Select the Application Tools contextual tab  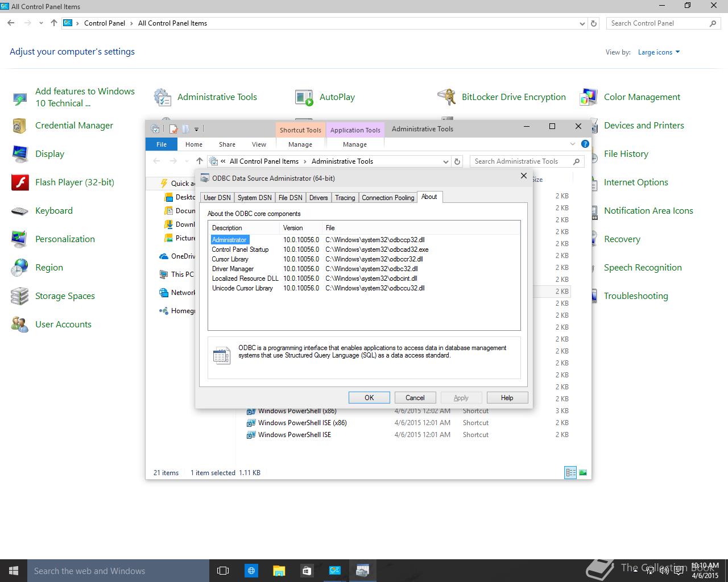click(355, 130)
